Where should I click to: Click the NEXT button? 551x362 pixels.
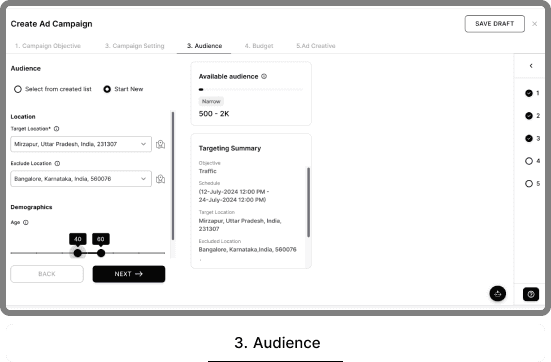click(x=129, y=274)
